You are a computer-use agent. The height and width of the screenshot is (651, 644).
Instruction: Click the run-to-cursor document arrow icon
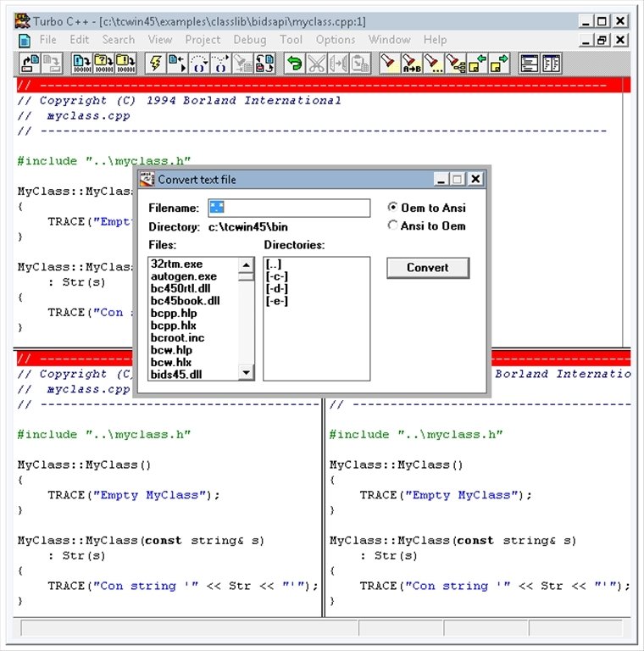point(177,64)
